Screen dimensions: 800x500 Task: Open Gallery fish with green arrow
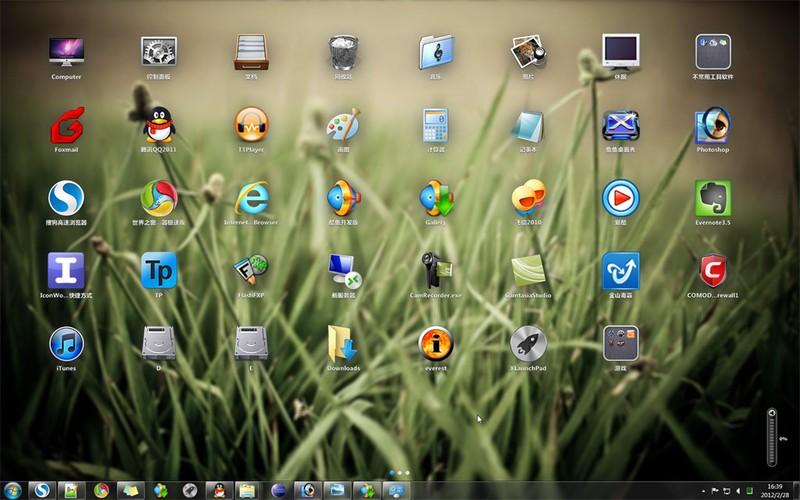point(436,198)
